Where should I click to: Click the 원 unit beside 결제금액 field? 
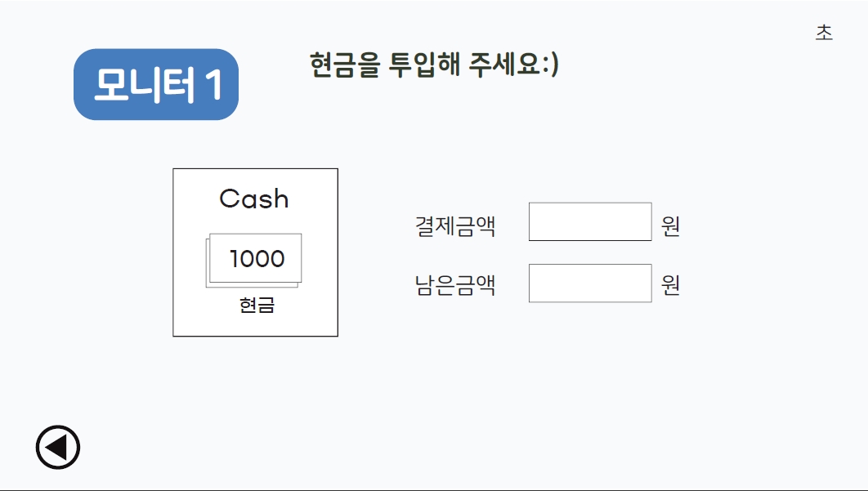point(670,225)
